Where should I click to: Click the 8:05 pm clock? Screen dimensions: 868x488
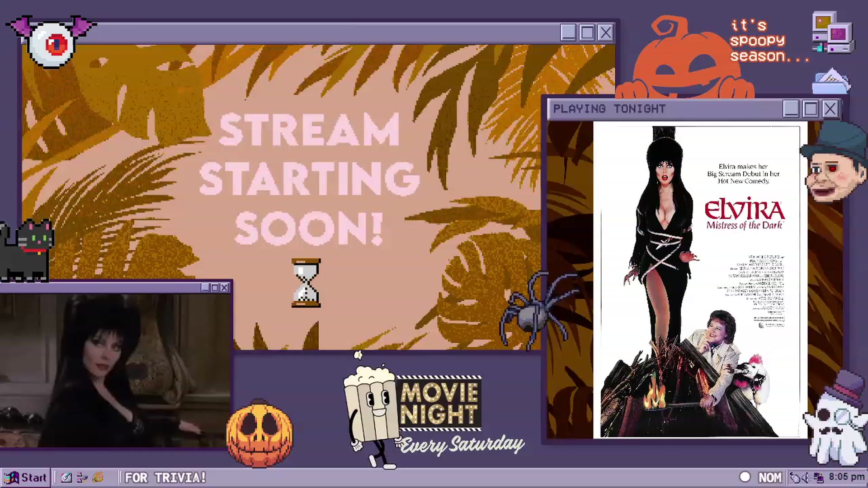(x=847, y=477)
